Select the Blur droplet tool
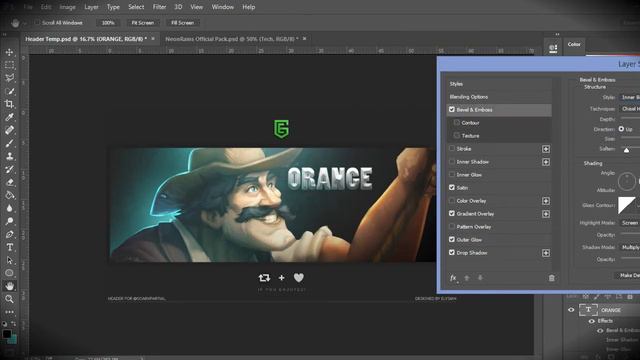 click(x=9, y=208)
